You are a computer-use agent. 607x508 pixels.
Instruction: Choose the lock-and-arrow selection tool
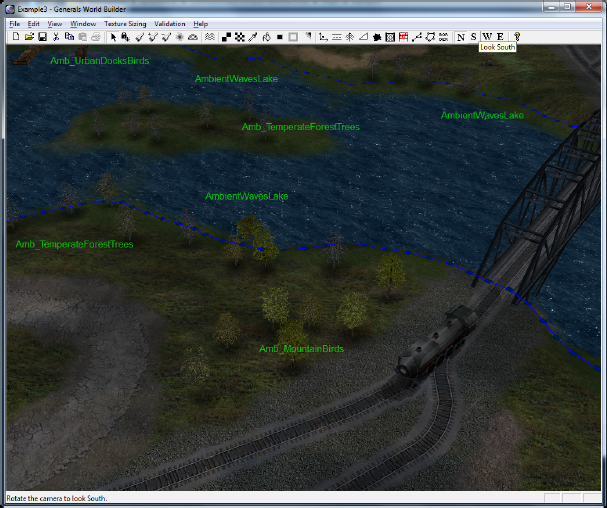click(x=125, y=37)
